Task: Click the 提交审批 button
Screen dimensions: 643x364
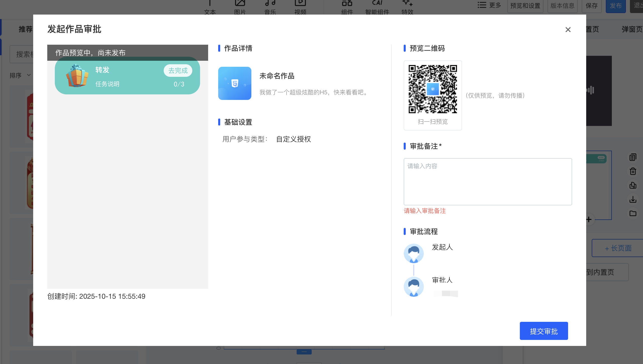Action: tap(544, 331)
